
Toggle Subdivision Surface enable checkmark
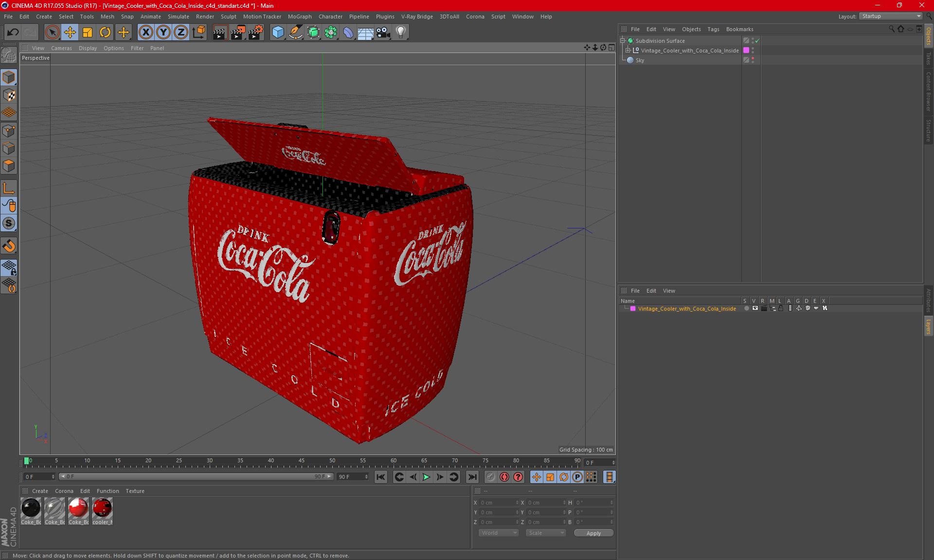click(x=757, y=41)
